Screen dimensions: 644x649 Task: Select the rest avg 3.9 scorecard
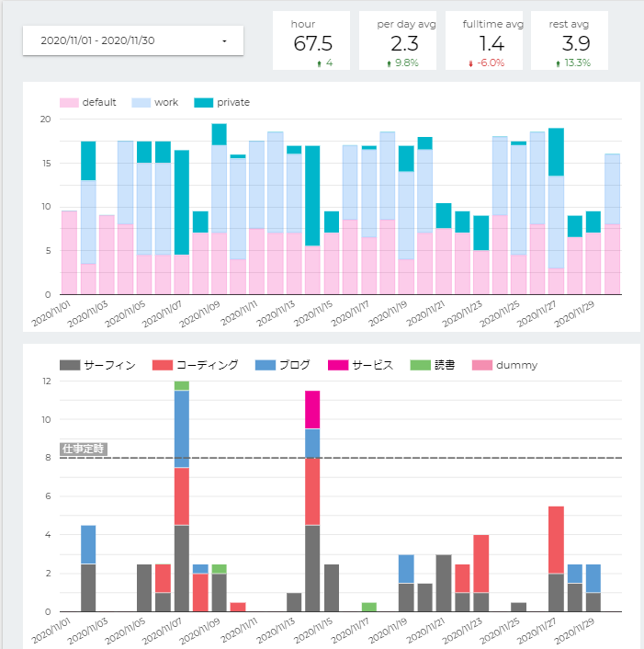pyautogui.click(x=570, y=40)
